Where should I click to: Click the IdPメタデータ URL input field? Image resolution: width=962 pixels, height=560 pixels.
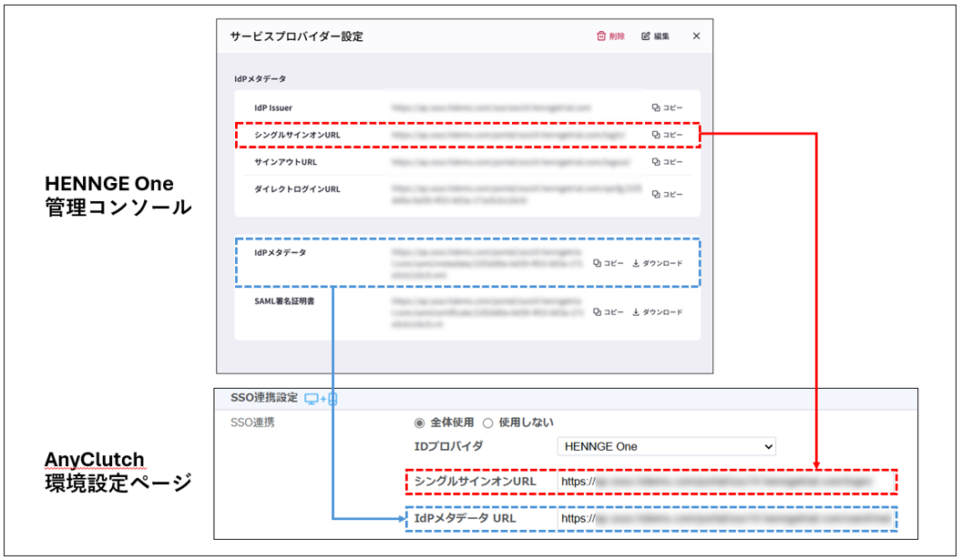(x=726, y=518)
